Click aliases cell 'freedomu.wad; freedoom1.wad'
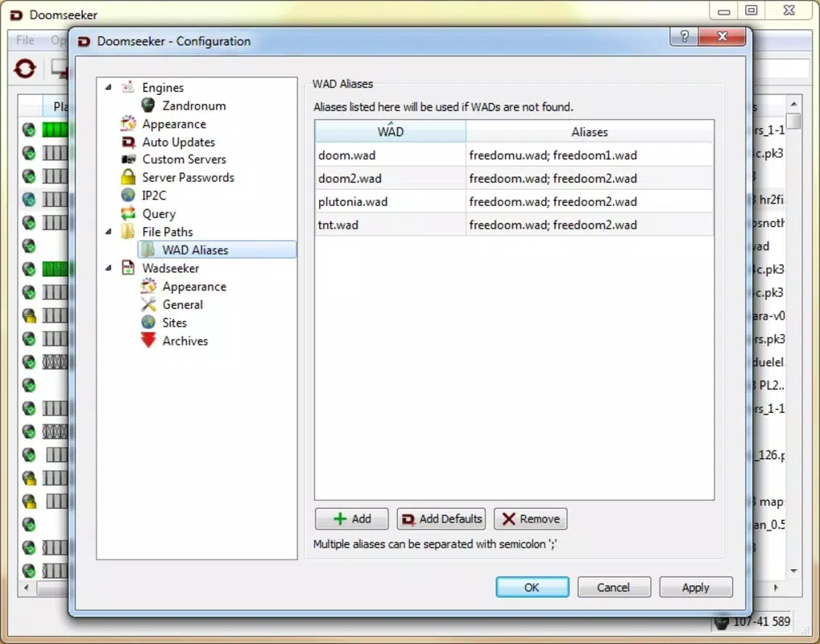This screenshot has height=644, width=820. point(590,155)
